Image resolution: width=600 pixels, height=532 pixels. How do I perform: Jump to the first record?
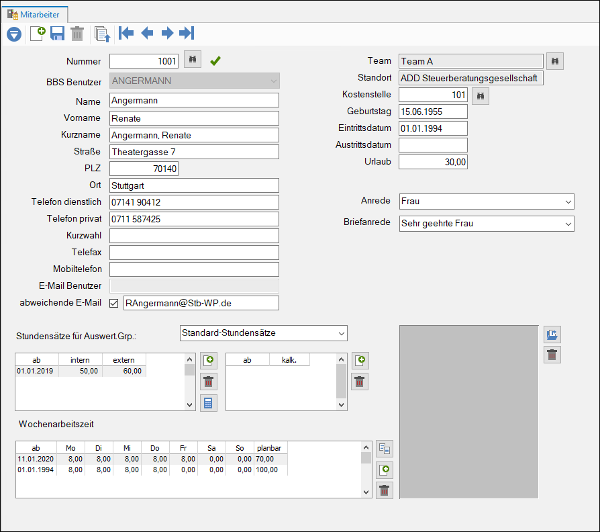coord(126,33)
